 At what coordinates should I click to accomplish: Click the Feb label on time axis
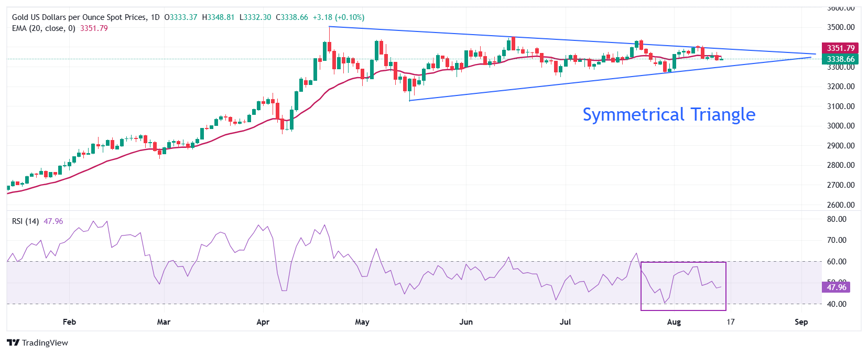[69, 322]
